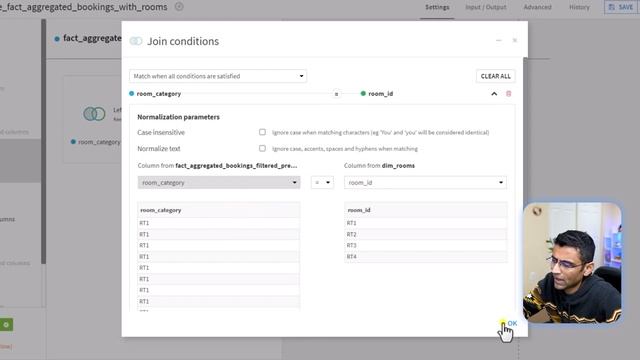The width and height of the screenshot is (640, 360).
Task: Close the Join conditions dialog
Action: click(x=515, y=40)
